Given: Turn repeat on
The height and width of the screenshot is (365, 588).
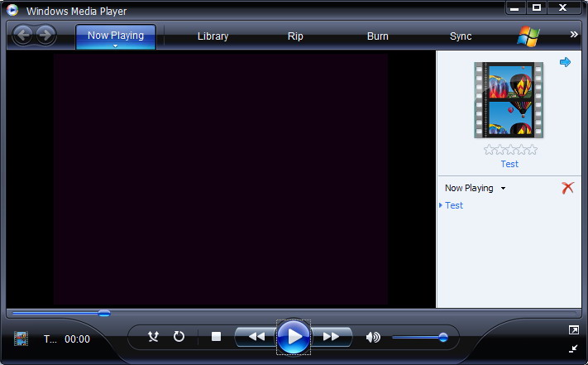Looking at the screenshot, I should (x=179, y=336).
